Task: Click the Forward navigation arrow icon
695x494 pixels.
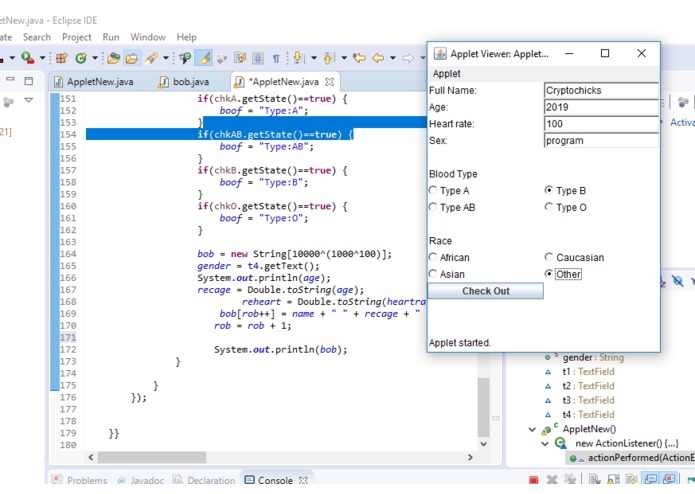Action: 408,58
